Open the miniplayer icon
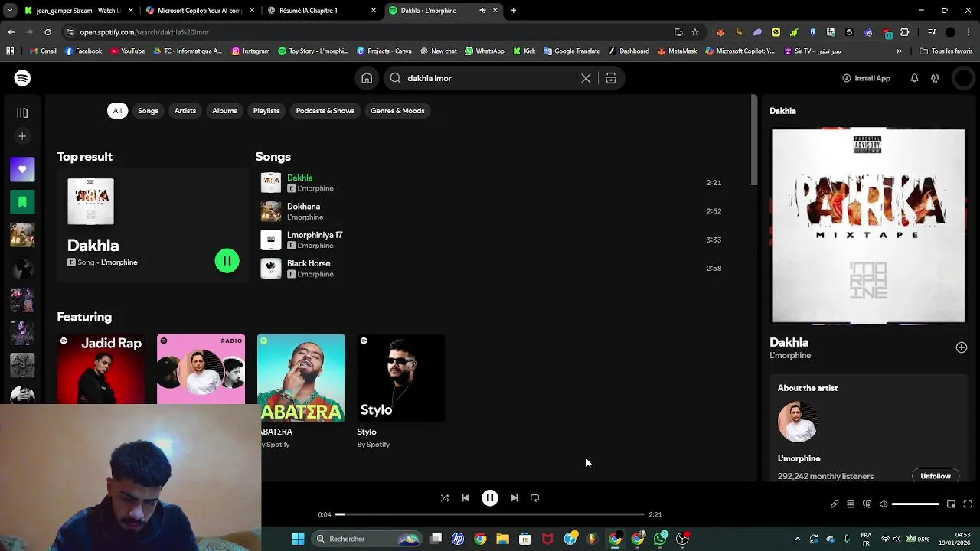Screen dimensions: 980x551 click(951, 504)
